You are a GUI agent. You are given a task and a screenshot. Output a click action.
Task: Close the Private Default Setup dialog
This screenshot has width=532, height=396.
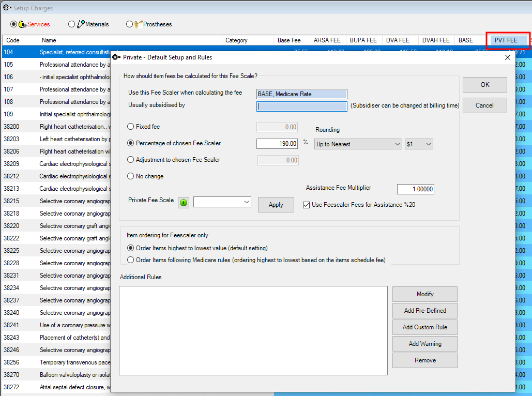pyautogui.click(x=508, y=57)
